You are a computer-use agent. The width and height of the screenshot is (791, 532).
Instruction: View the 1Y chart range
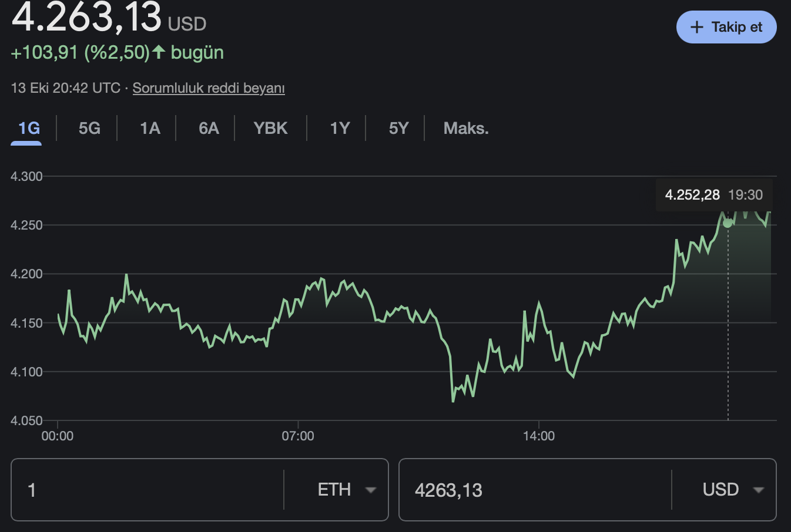tap(340, 128)
